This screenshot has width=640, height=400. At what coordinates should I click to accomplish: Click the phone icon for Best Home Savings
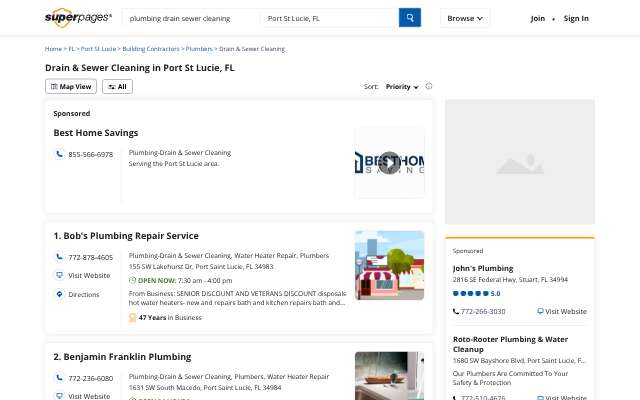point(59,154)
